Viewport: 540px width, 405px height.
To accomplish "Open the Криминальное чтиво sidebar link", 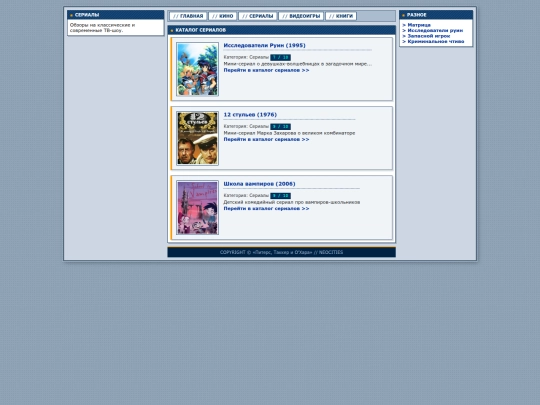I will point(436,42).
